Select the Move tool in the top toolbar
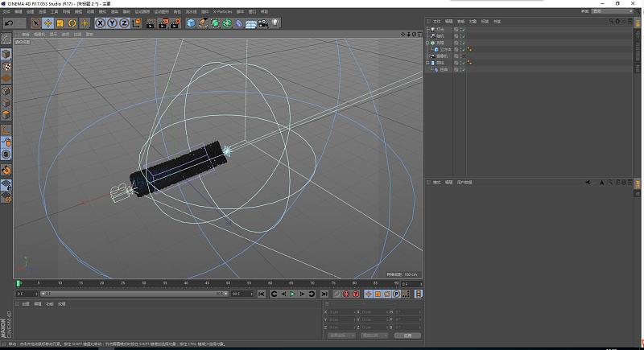The image size is (644, 350). pos(47,23)
